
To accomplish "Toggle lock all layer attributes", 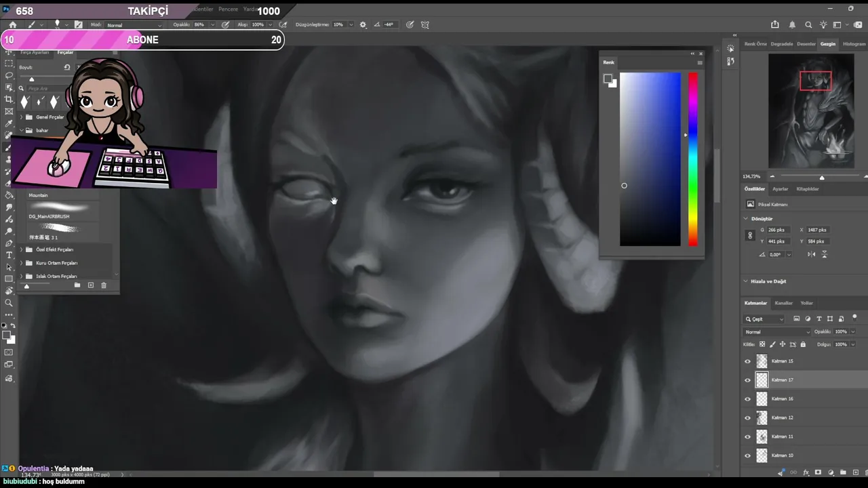I will click(x=804, y=344).
